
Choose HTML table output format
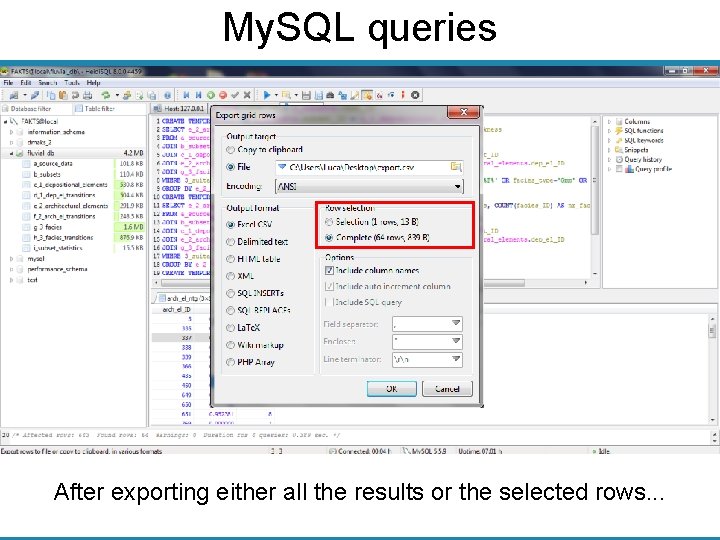pyautogui.click(x=231, y=259)
